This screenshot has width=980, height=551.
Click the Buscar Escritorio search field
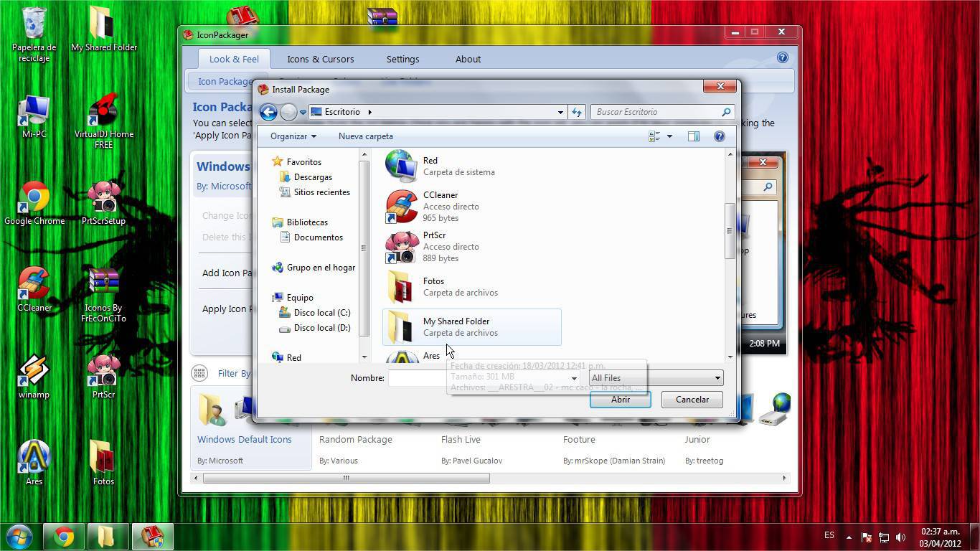click(656, 112)
